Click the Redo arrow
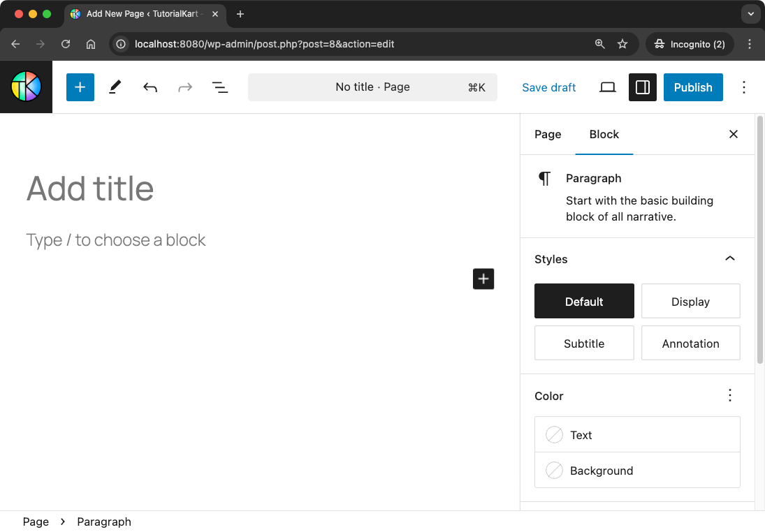This screenshot has height=532, width=765. click(x=184, y=87)
